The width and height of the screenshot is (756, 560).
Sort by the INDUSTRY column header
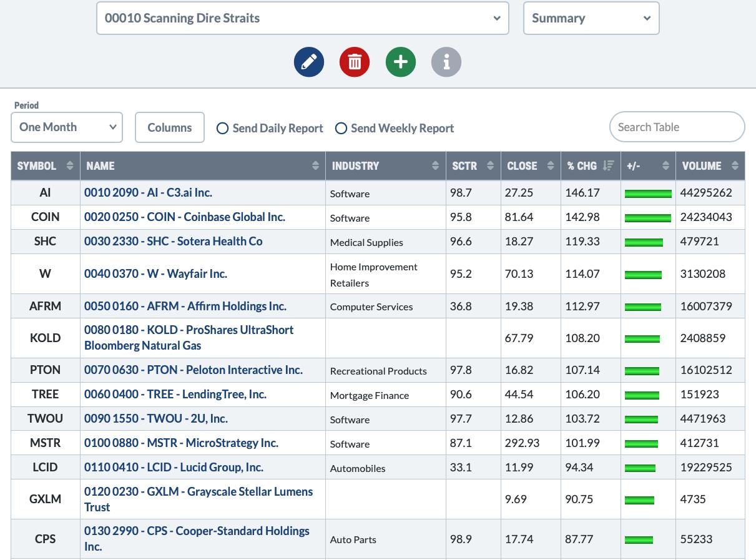355,166
